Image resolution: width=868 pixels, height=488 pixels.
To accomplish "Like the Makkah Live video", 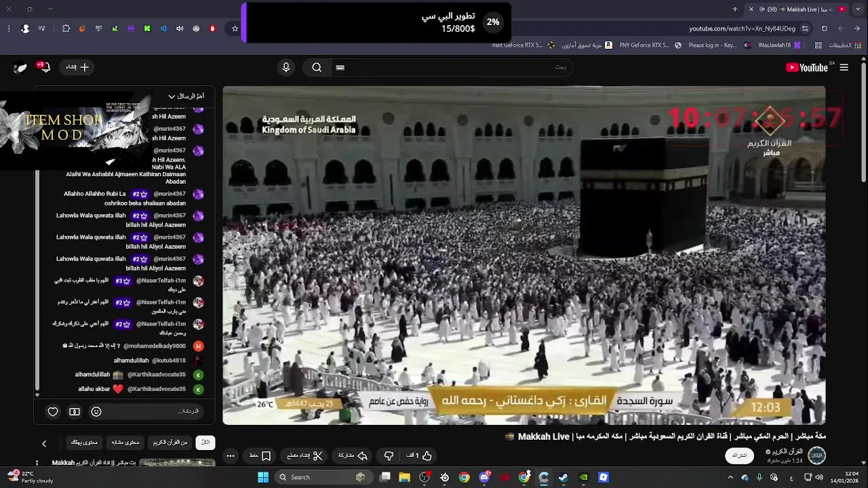I will [420, 455].
